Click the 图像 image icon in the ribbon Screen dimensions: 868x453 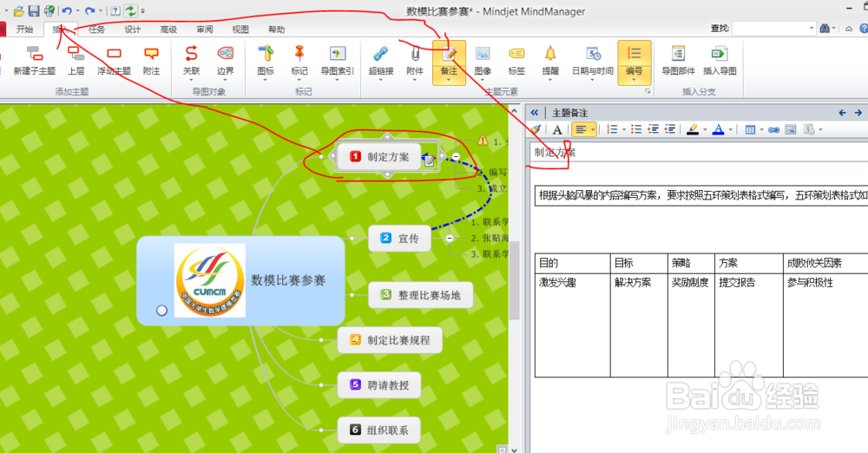pyautogui.click(x=483, y=54)
